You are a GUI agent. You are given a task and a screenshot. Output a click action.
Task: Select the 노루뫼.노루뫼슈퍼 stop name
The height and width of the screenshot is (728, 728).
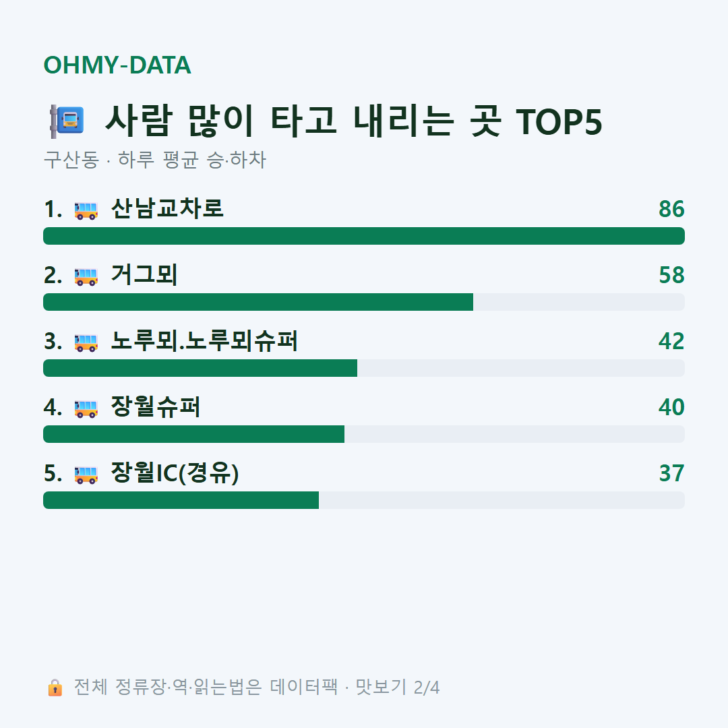[204, 341]
